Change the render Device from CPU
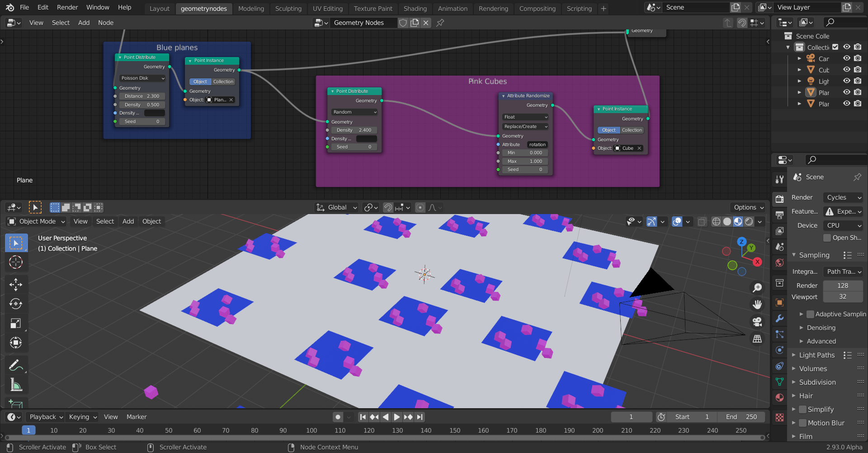 pos(843,225)
